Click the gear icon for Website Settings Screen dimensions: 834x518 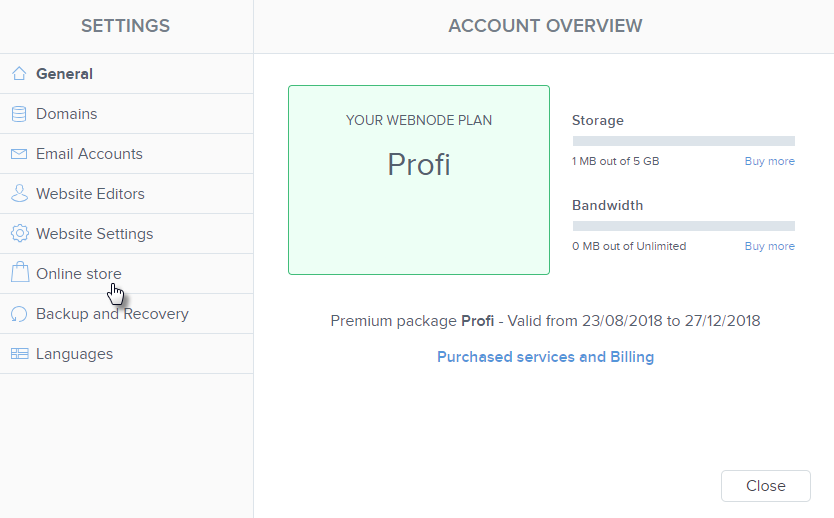click(20, 233)
